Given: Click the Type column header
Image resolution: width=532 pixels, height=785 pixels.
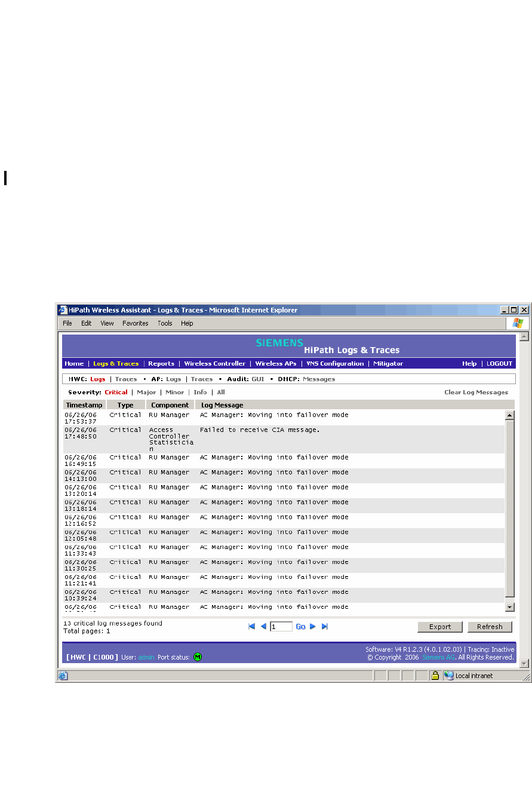Looking at the screenshot, I should 125,405.
